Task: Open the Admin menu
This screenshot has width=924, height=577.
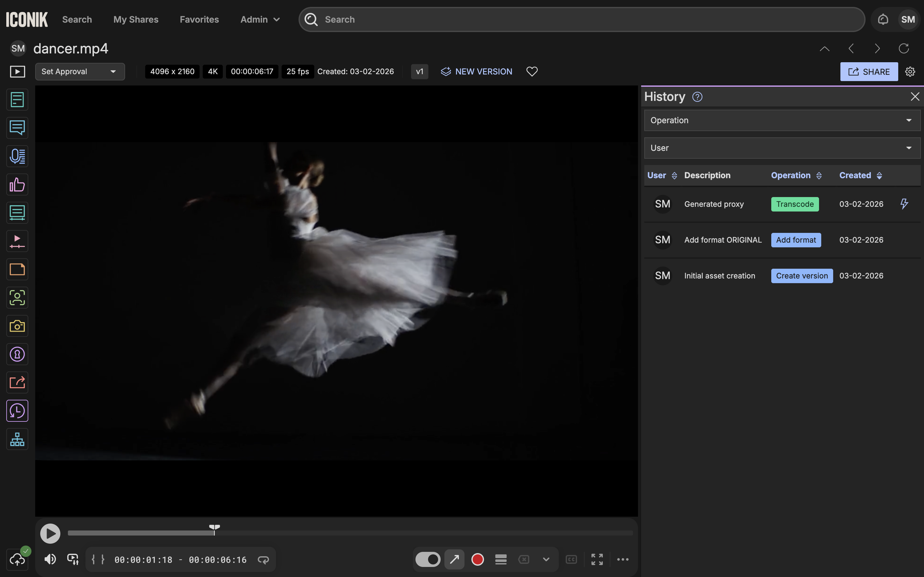Action: (260, 19)
